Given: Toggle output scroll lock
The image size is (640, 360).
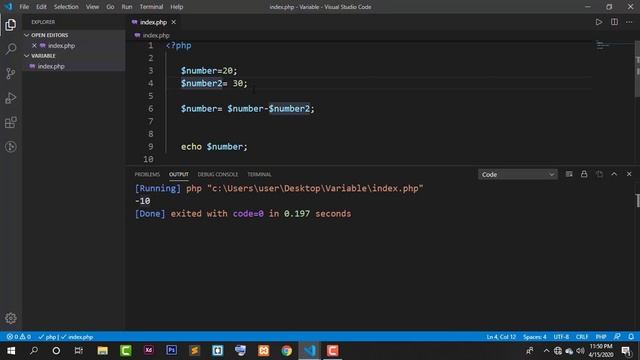Looking at the screenshot, I should point(584,174).
